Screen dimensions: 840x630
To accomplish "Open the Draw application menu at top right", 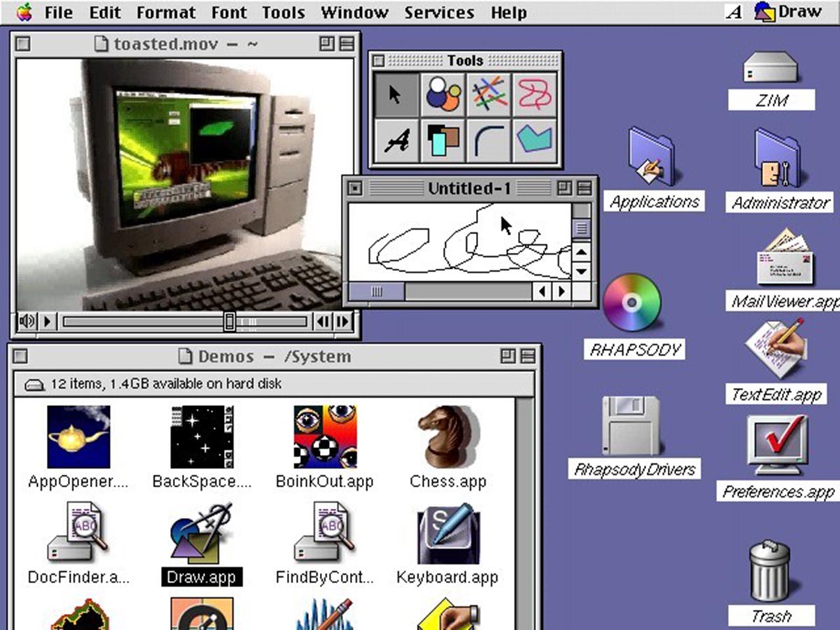I will (x=789, y=12).
